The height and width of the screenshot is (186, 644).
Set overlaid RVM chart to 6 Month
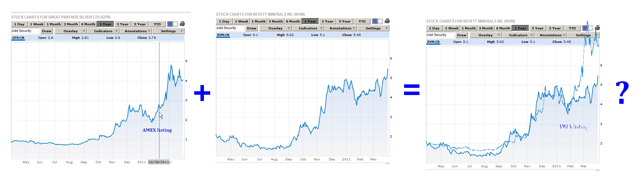pyautogui.click(x=503, y=28)
